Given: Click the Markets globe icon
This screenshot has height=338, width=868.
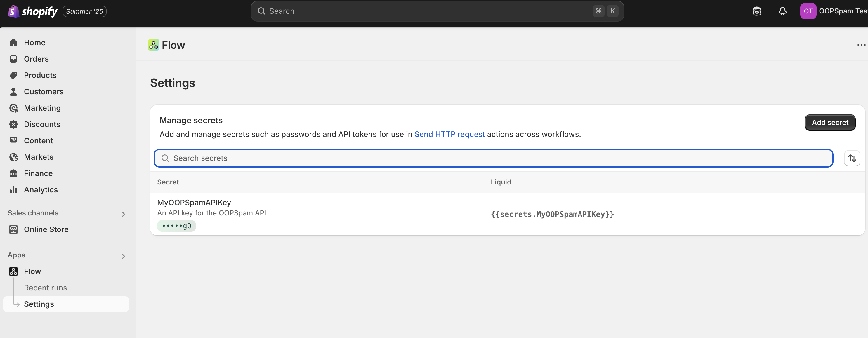Looking at the screenshot, I should pos(13,157).
